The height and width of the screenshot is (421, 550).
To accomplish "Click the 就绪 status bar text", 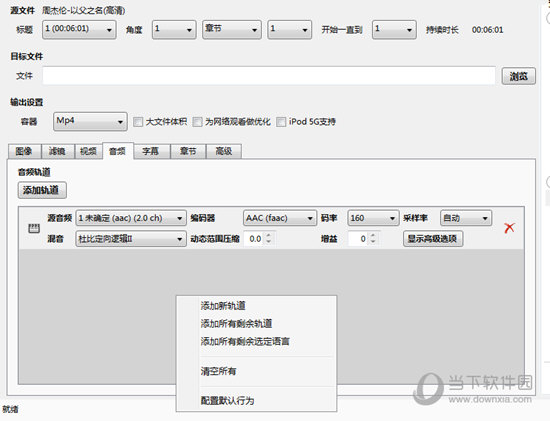I will tap(10, 409).
